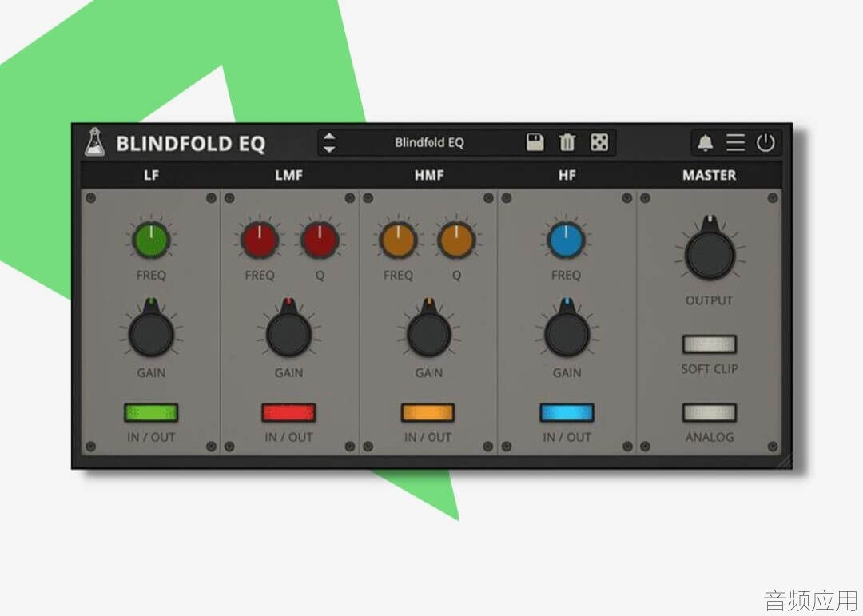This screenshot has height=616, width=863.
Task: Click the MASTER section header
Action: 709,175
